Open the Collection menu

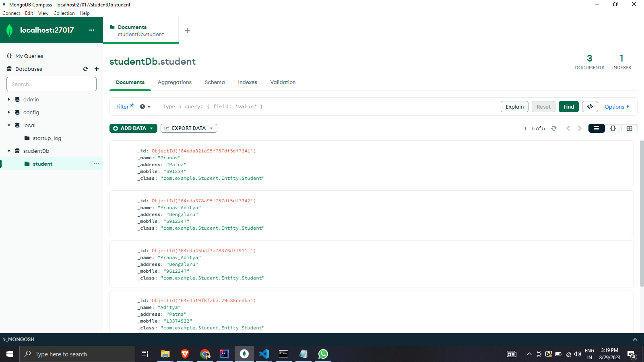coord(64,13)
